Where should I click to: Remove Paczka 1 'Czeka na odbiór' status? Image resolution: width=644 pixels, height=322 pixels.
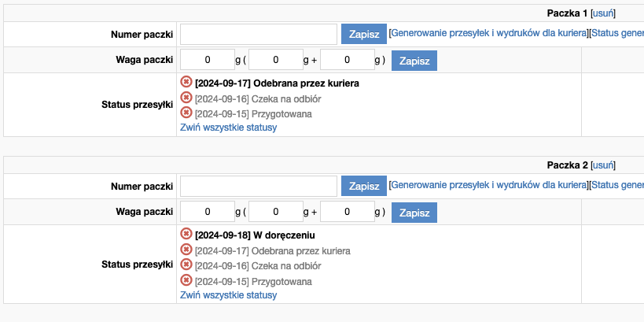[186, 98]
